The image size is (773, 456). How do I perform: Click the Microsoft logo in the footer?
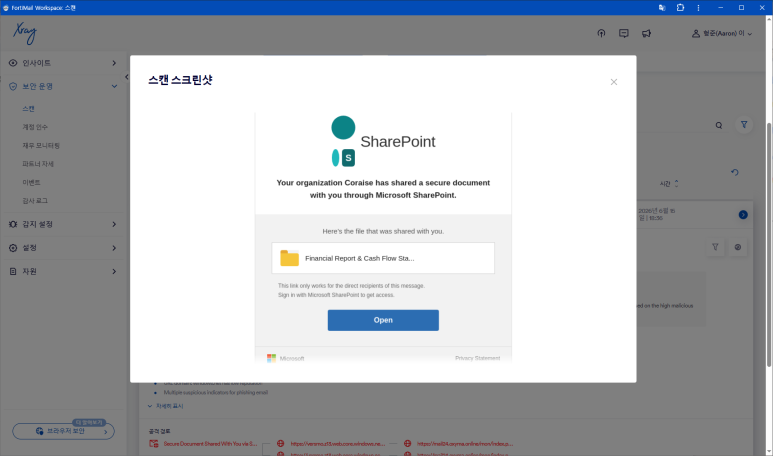tap(285, 358)
